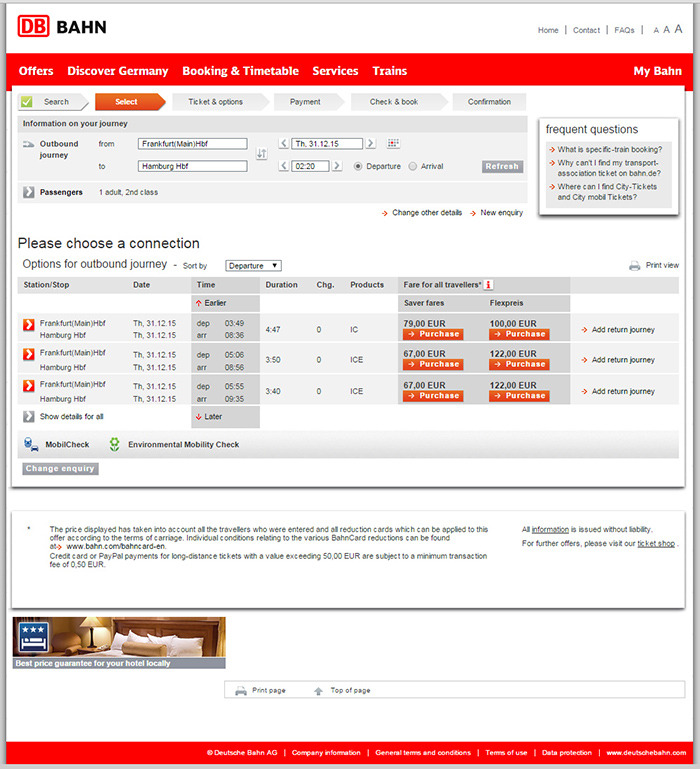Click the hotel best price banner
The height and width of the screenshot is (769, 700).
119,642
